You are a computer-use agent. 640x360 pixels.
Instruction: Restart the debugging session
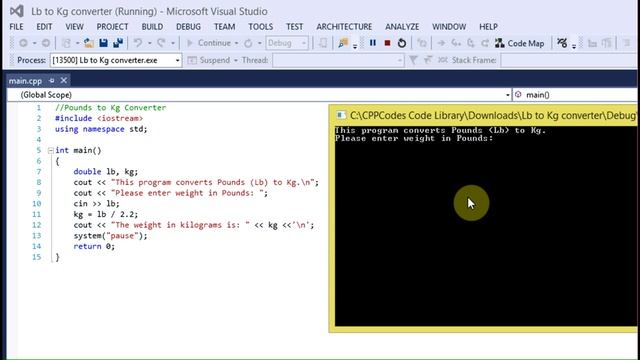pos(402,43)
